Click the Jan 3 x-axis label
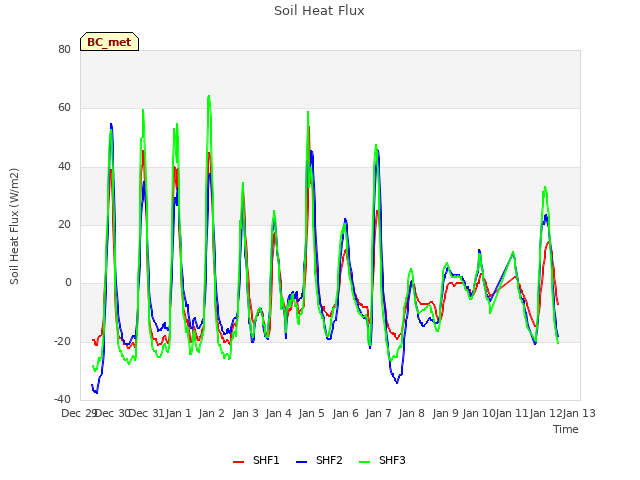This screenshot has height=480, width=640. [246, 413]
